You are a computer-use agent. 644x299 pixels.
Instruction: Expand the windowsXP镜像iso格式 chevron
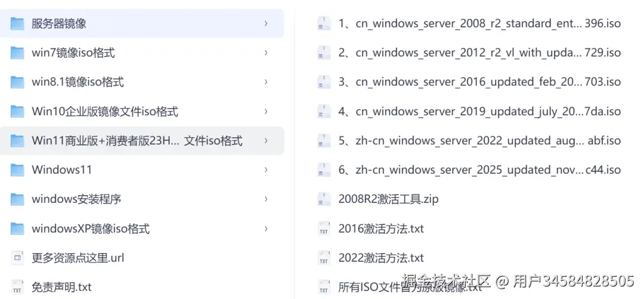[266, 228]
